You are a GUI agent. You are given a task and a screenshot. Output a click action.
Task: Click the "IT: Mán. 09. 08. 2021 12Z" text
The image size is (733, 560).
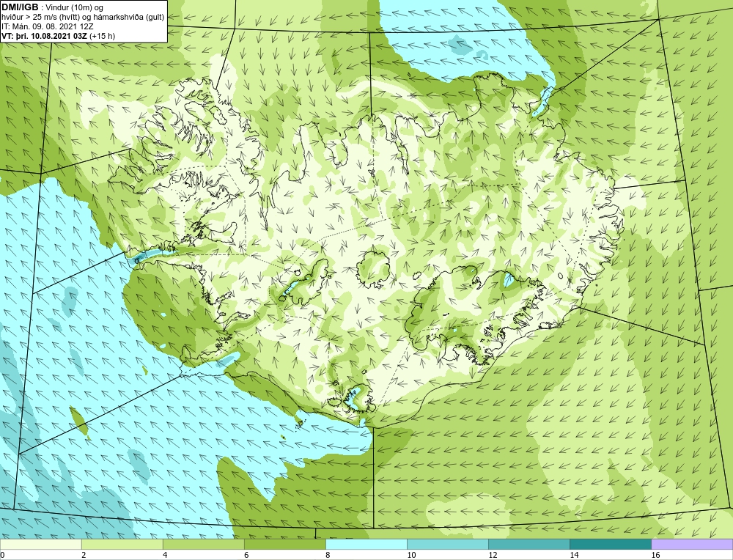click(48, 26)
